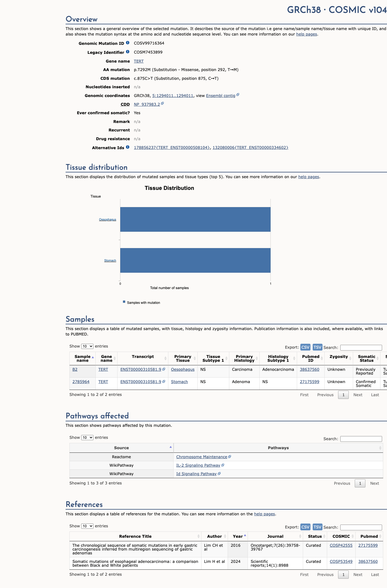
Task: Export Samples table as TSV
Action: [x=317, y=347]
